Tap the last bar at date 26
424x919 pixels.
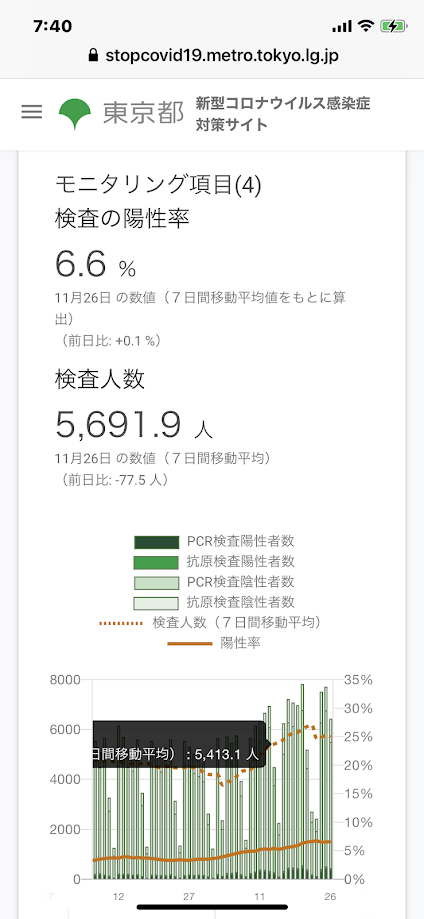(331, 798)
